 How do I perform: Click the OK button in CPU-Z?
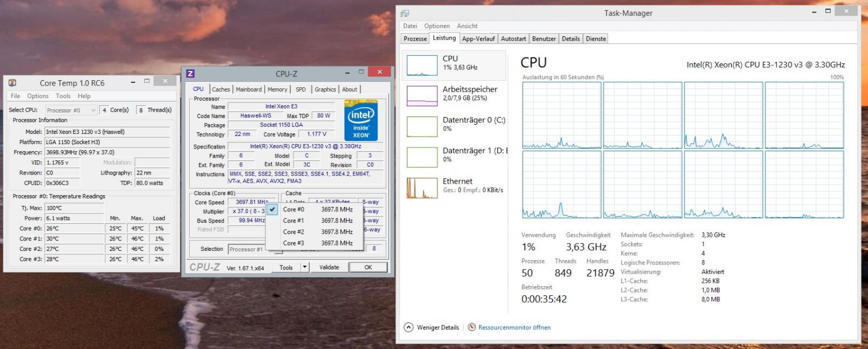[368, 267]
